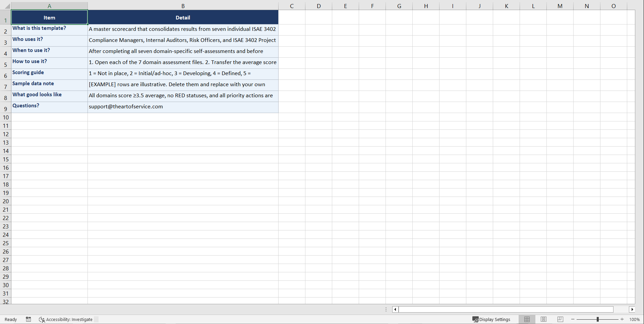Click the zoom slider handle
The image size is (644, 324).
pyautogui.click(x=598, y=319)
